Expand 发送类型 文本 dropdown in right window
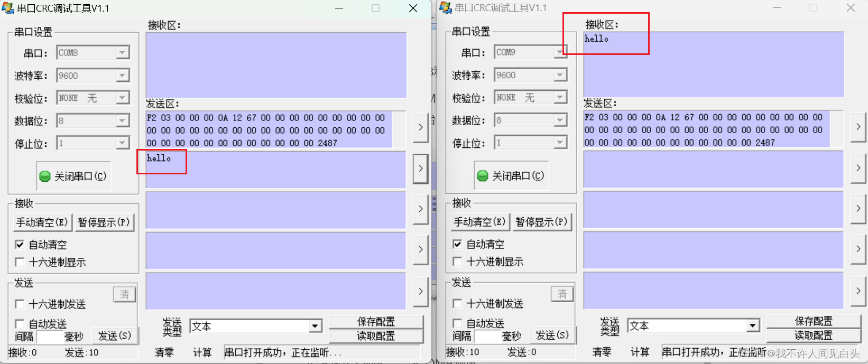 (753, 326)
